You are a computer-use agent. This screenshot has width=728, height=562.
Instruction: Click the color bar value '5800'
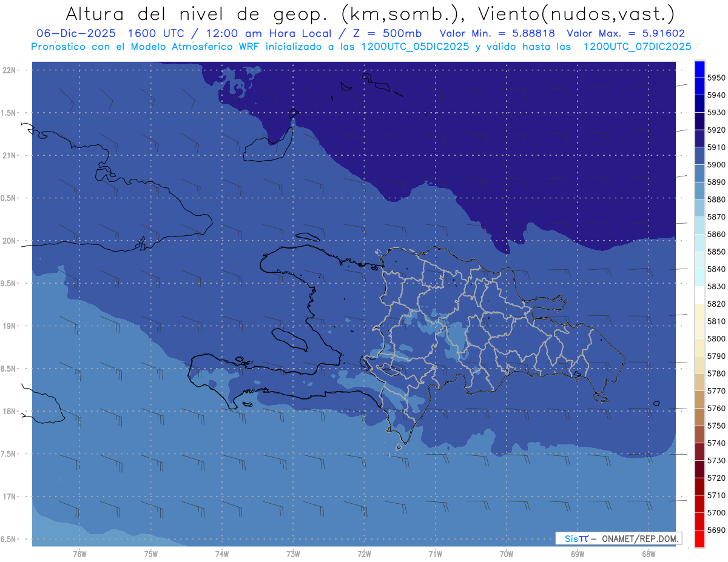(716, 339)
